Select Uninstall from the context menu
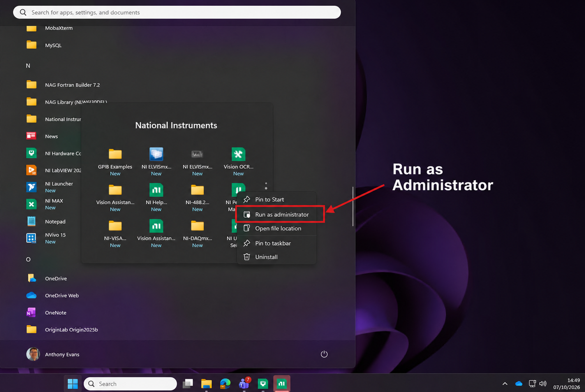 point(276,257)
